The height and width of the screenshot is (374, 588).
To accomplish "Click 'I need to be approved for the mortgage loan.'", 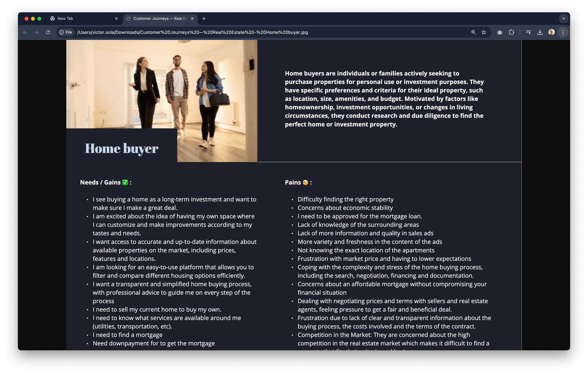I will click(x=360, y=216).
